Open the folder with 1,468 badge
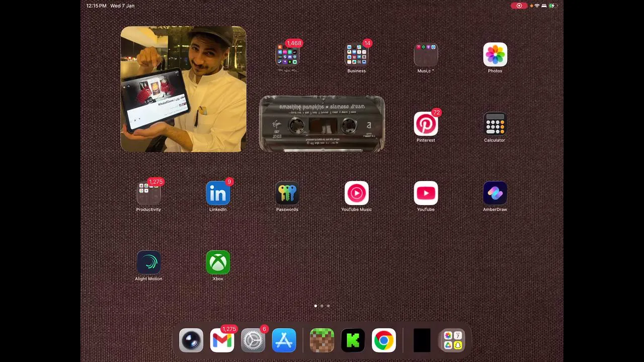Viewport: 644px width, 362px height. tap(287, 55)
